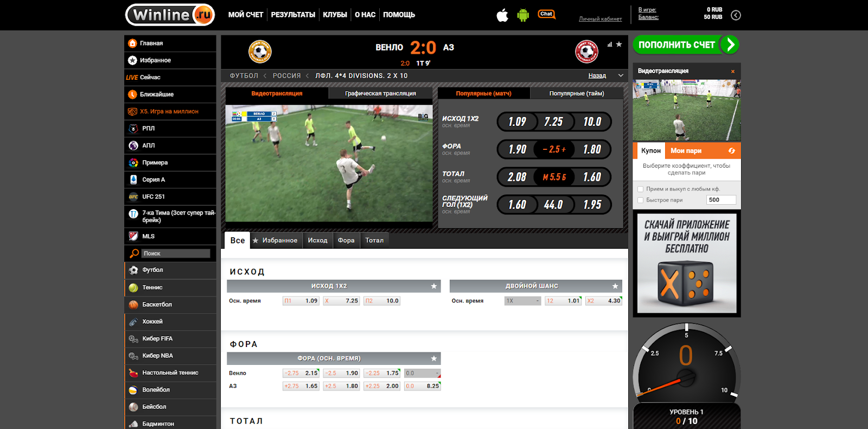Open the match statistics bar-chart icon
Screen dimensions: 868x429
(610, 45)
